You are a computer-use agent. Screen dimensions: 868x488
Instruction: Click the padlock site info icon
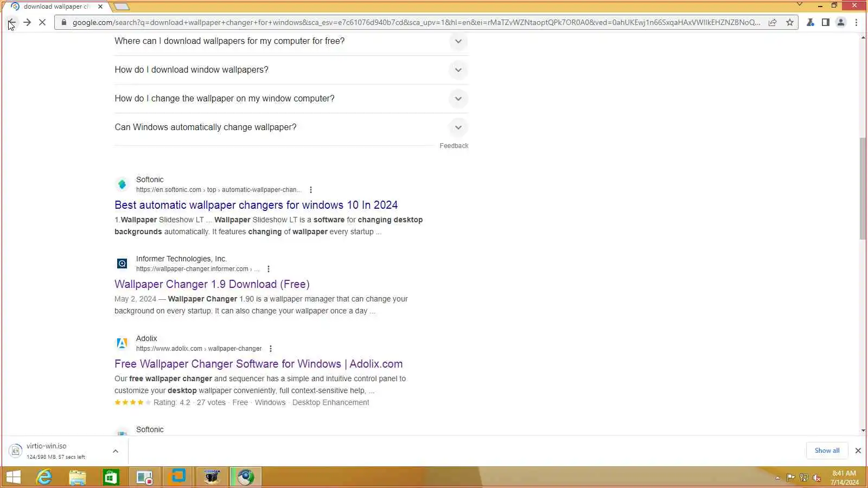click(64, 22)
